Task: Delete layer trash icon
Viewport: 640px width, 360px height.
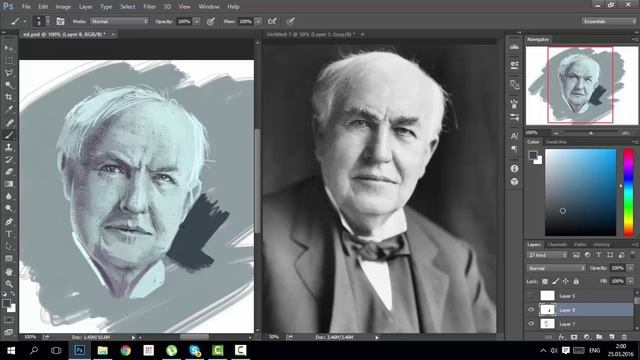Action: pyautogui.click(x=624, y=337)
